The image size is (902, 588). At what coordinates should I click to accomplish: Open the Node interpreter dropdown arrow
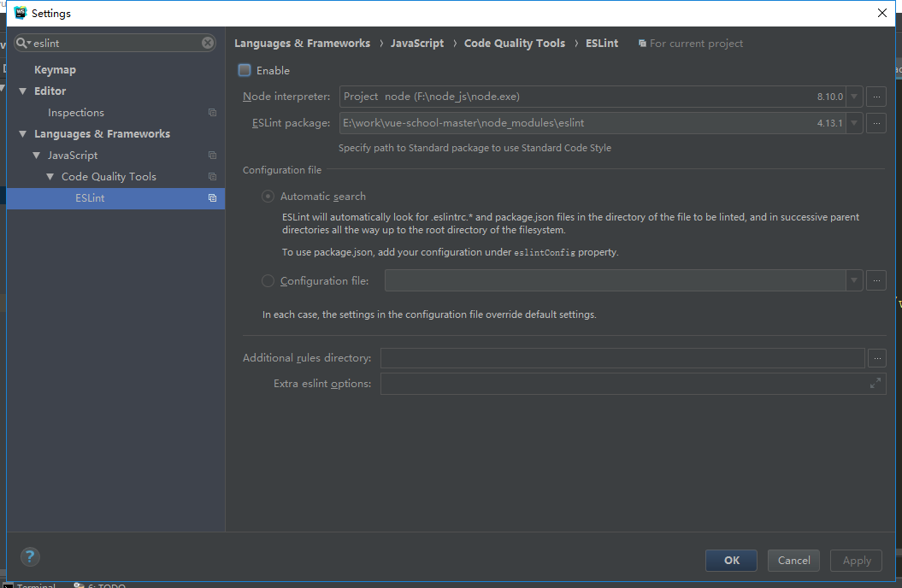coord(854,97)
